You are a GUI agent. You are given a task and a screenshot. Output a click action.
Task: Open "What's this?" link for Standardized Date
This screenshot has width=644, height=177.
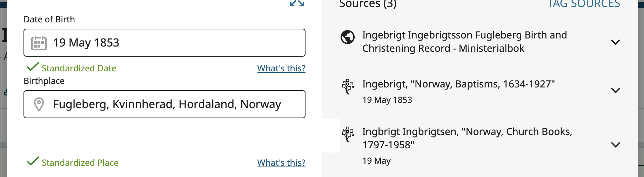point(281,68)
